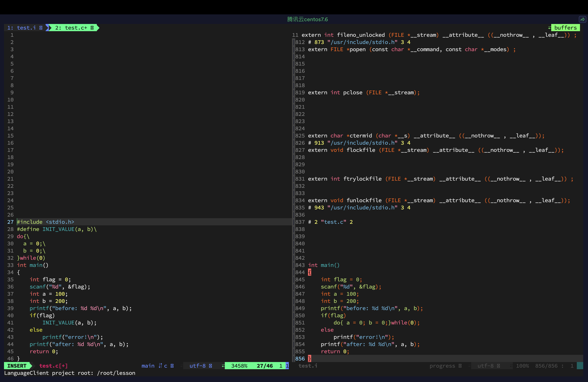Click highlighted opening brace on line 844
The image size is (588, 382).
pos(310,272)
